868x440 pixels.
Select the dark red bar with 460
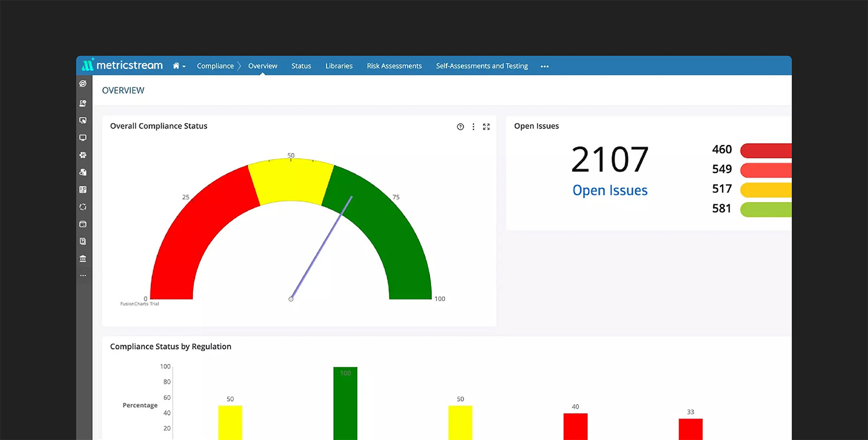[x=766, y=150]
